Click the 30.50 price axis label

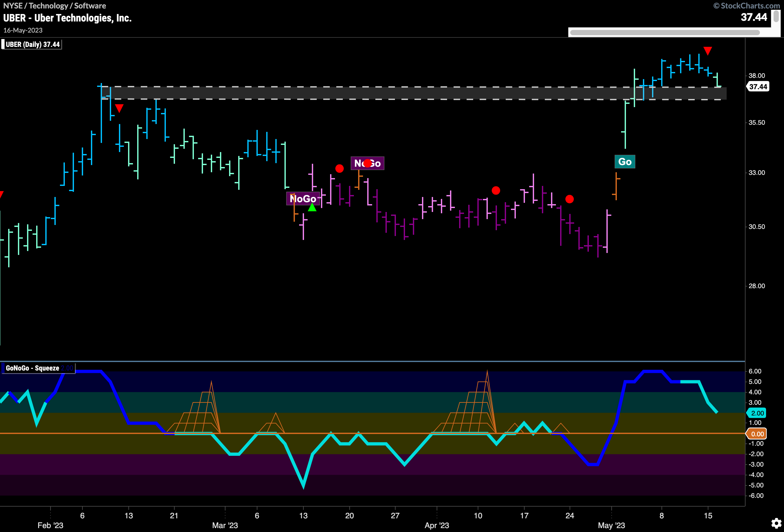coord(757,227)
